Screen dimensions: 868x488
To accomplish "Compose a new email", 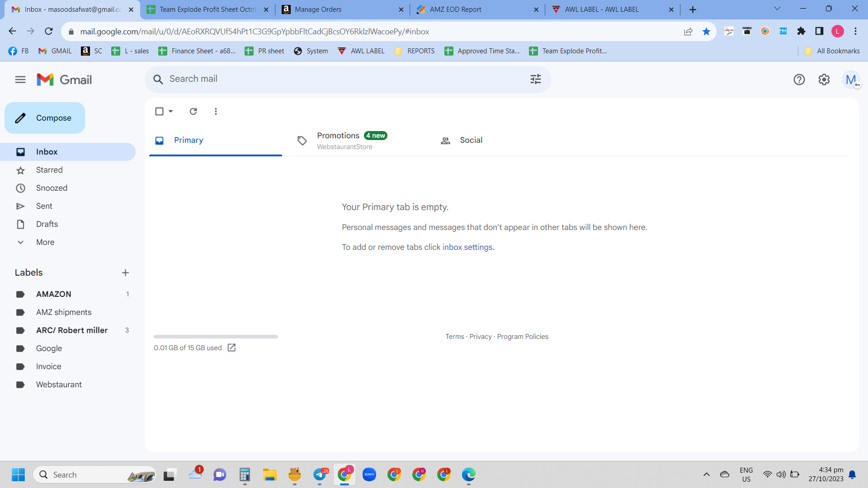I will (x=45, y=118).
